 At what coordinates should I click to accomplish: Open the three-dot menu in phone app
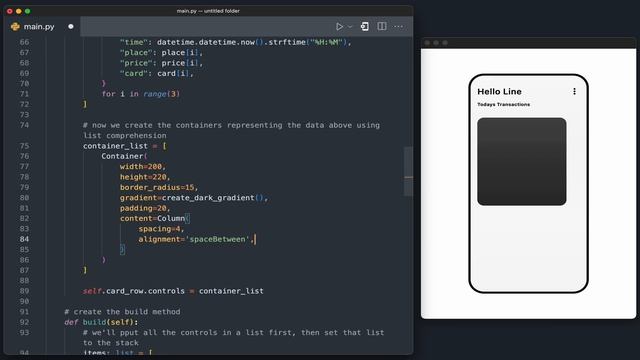pos(574,91)
